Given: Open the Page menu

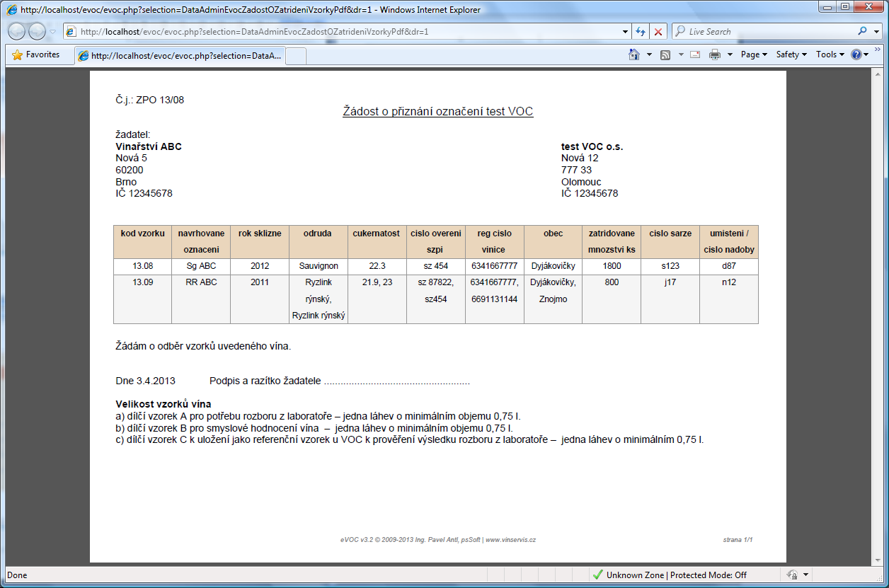Looking at the screenshot, I should tap(754, 54).
